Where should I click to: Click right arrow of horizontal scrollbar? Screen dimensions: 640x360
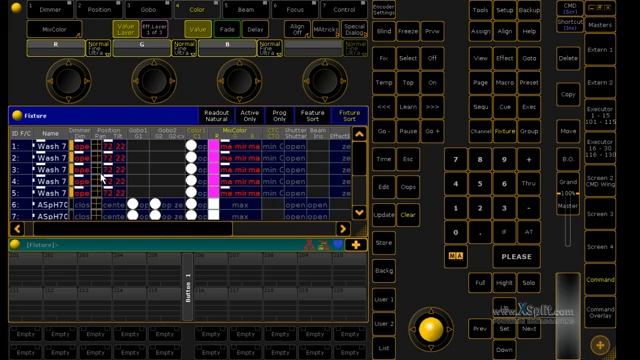coord(343,229)
